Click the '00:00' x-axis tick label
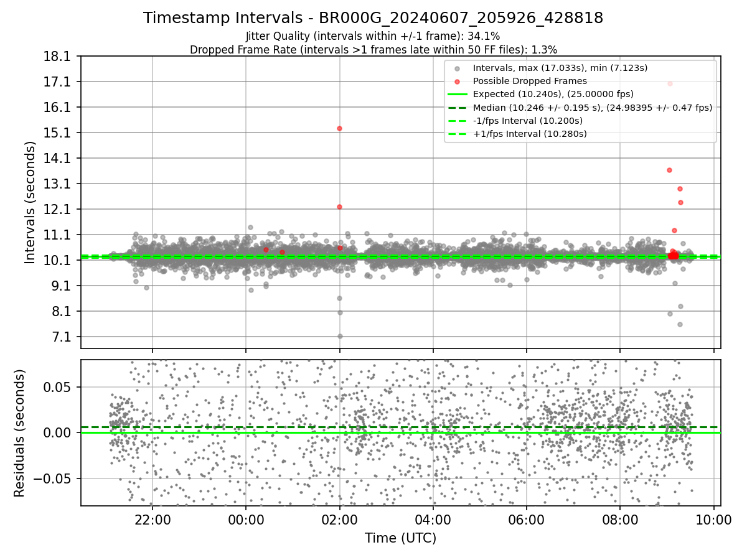 click(246, 520)
